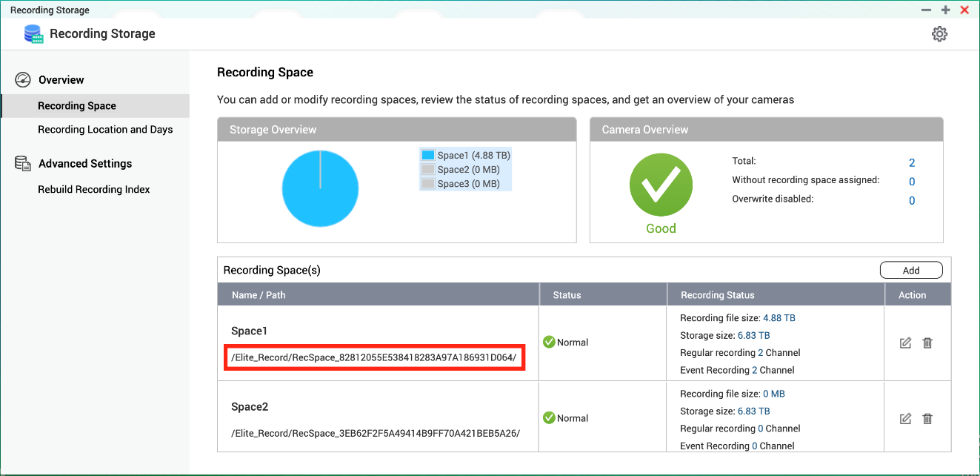Open Rebuild Recording Index page

point(94,190)
